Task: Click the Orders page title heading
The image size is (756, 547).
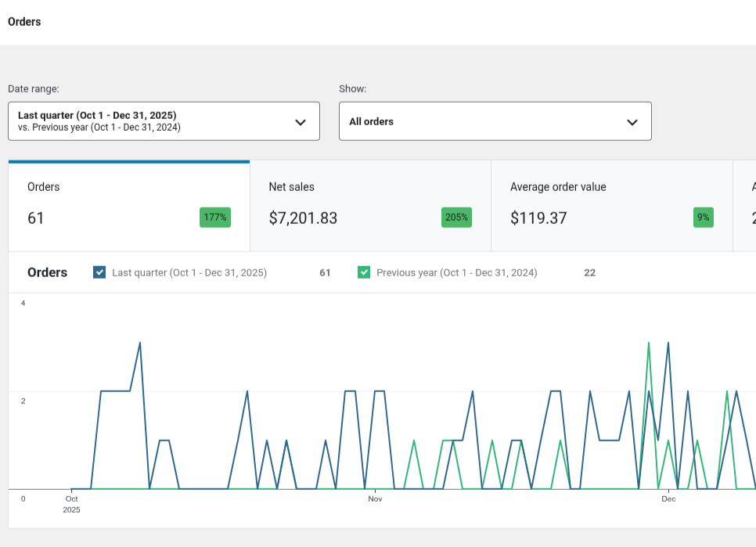Action: 24,22
